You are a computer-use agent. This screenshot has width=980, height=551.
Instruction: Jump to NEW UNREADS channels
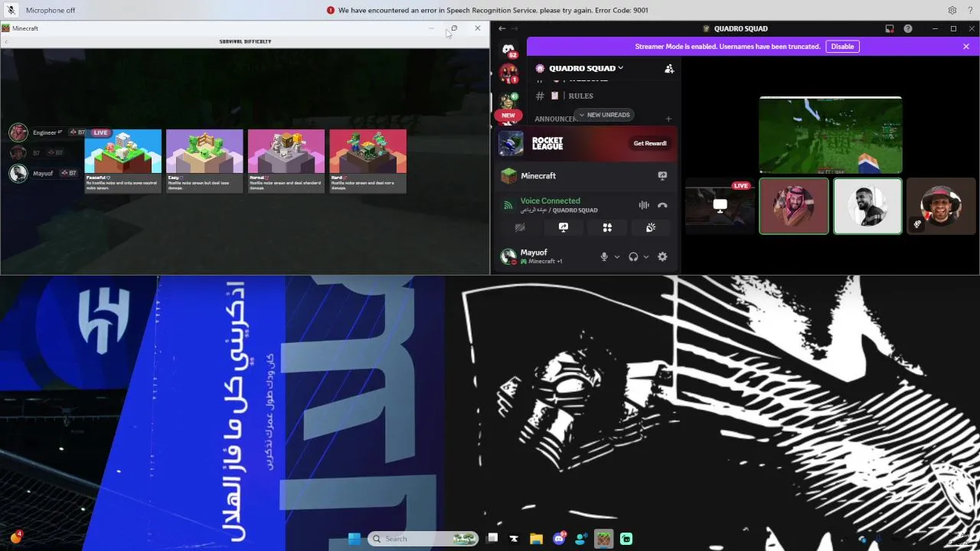click(604, 115)
